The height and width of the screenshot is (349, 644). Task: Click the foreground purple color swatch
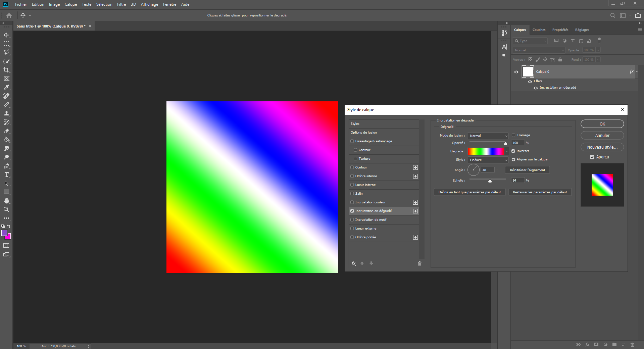pos(4,233)
